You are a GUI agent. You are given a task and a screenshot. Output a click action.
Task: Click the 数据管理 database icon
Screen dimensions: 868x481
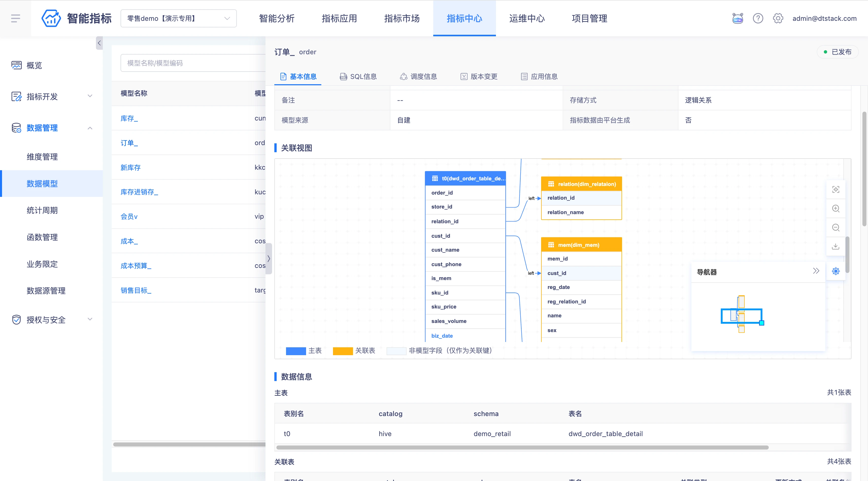click(16, 128)
